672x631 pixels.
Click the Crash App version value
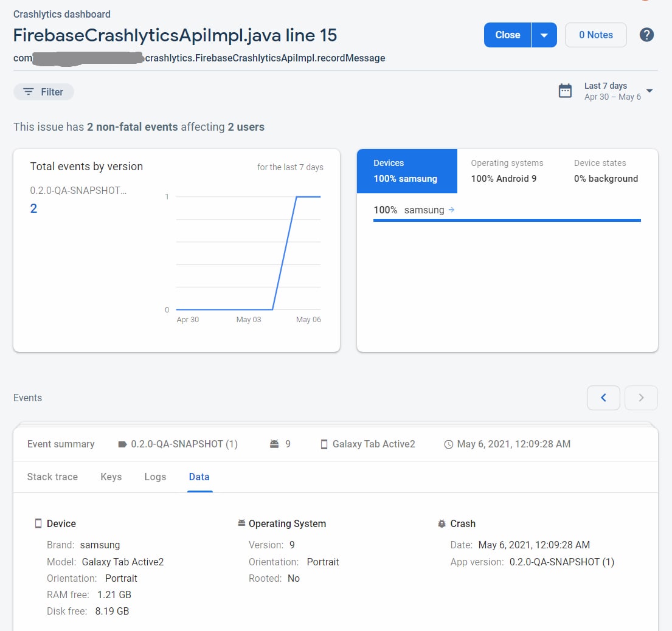[x=561, y=562]
